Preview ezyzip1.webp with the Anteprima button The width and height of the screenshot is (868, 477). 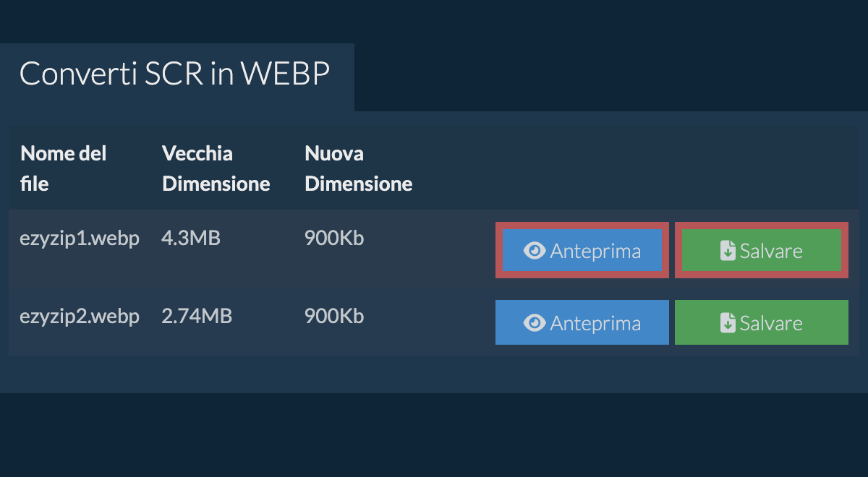tap(582, 251)
